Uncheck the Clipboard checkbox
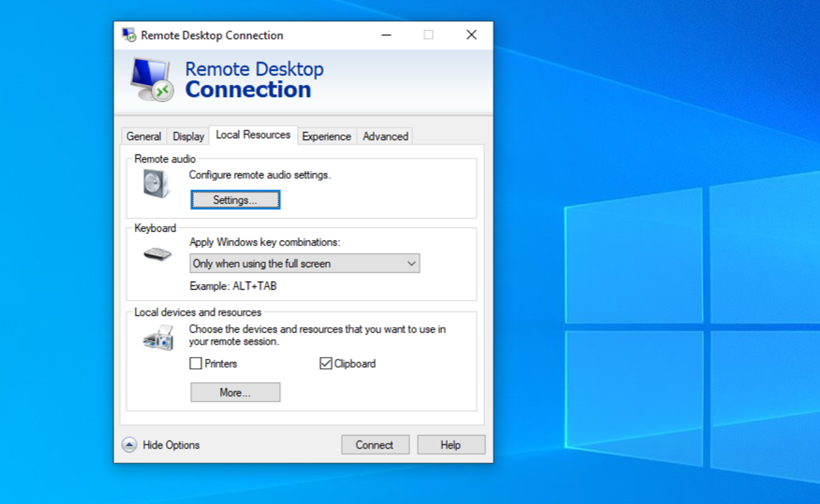This screenshot has width=820, height=504. pos(326,363)
